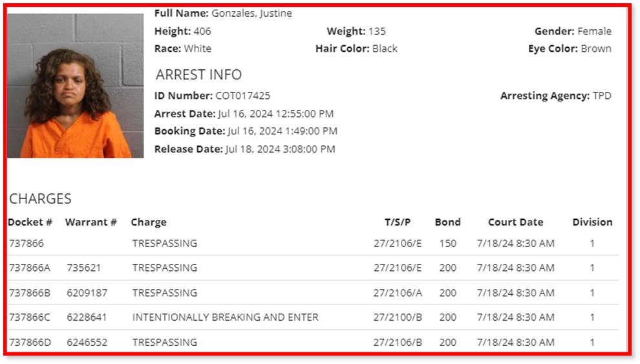
Task: Click TRESPASSING charge in docket 737866 row
Action: tap(164, 243)
